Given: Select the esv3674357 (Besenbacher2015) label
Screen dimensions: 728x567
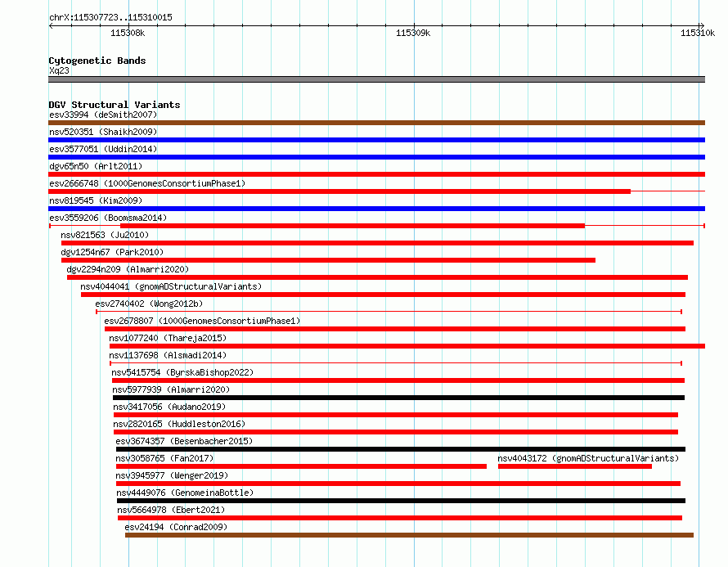Looking at the screenshot, I should click(184, 441).
